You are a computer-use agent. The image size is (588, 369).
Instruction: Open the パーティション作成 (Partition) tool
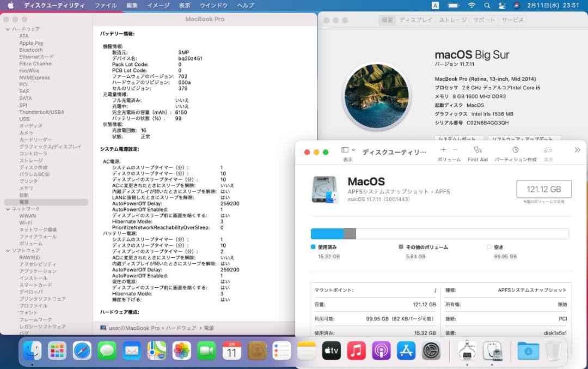click(x=516, y=151)
